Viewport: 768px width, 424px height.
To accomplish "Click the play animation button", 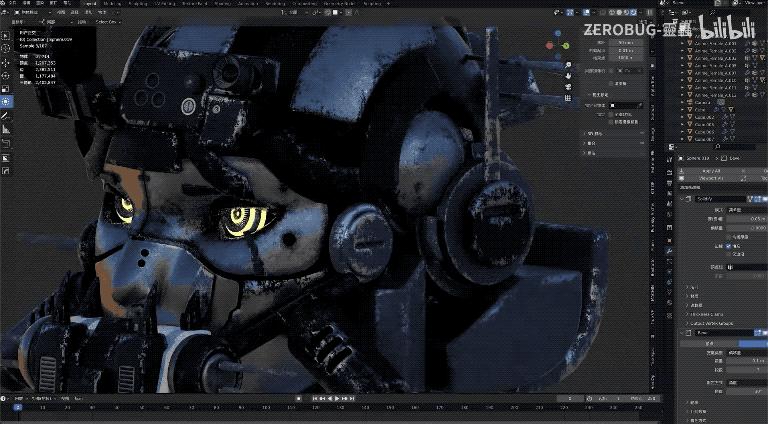I will [x=337, y=399].
